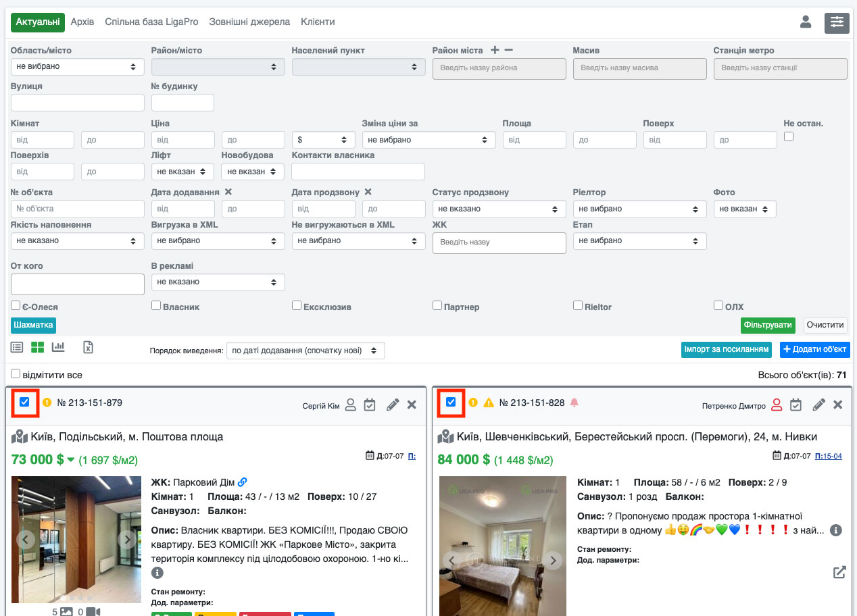Viewport: 857px width, 616px height.
Task: Open the Ліфт dropdown
Action: 182,172
